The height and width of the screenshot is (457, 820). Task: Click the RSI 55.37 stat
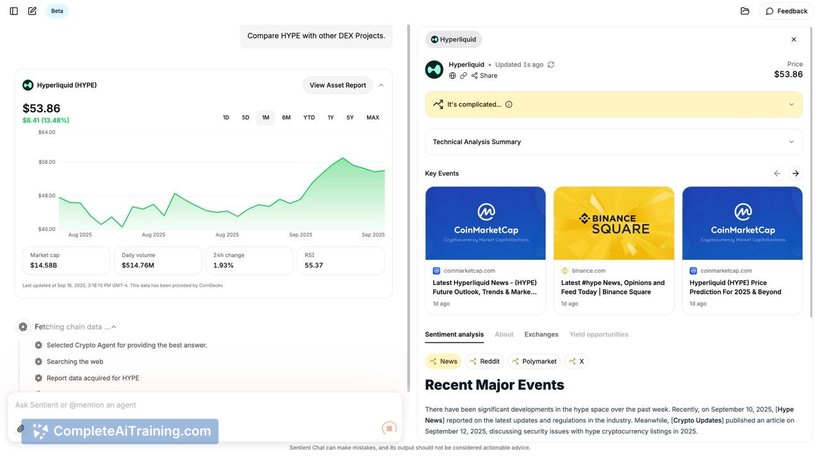point(341,261)
